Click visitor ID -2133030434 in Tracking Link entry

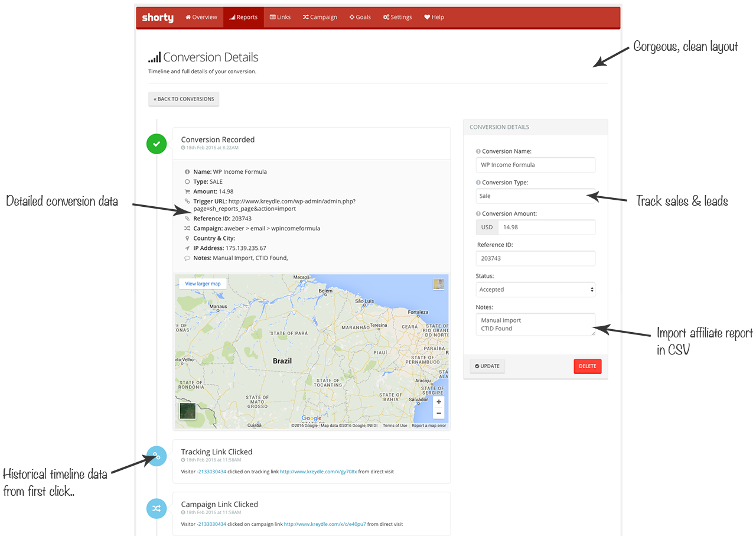tap(211, 472)
